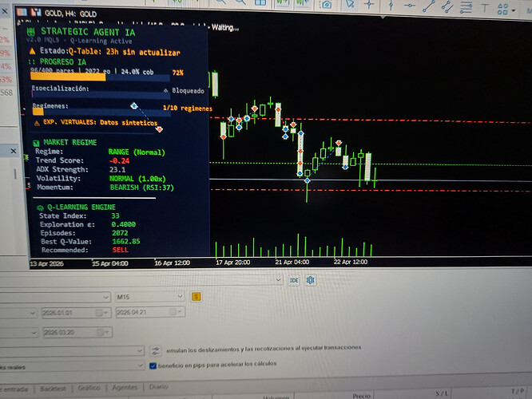This screenshot has height=399, width=532.
Task: Activate the crosshair tool
Action: coord(369,5)
